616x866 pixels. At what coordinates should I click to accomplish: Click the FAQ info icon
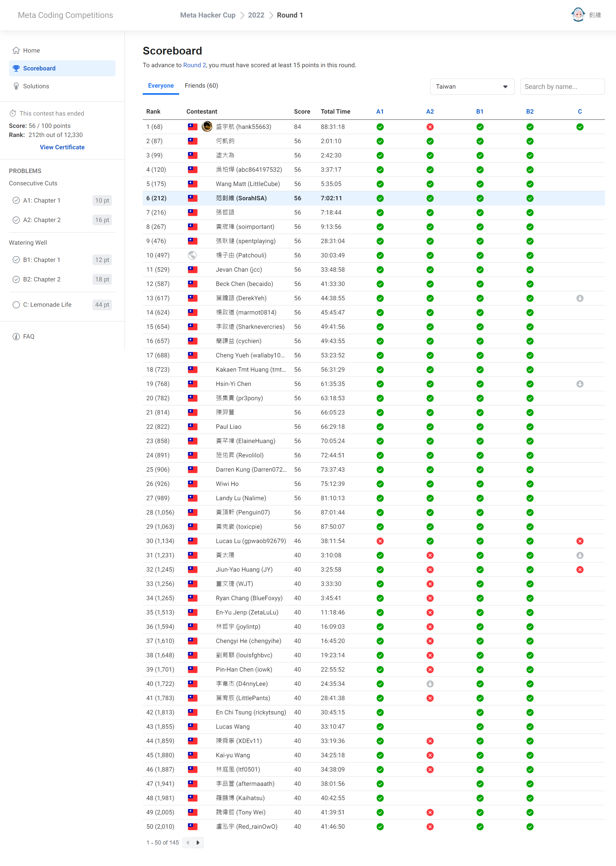(x=16, y=337)
